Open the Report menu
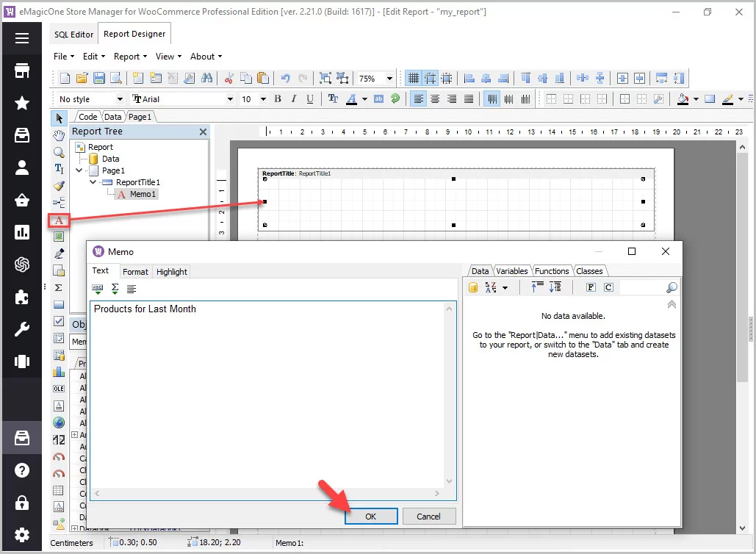Image resolution: width=756 pixels, height=554 pixels. click(x=130, y=57)
